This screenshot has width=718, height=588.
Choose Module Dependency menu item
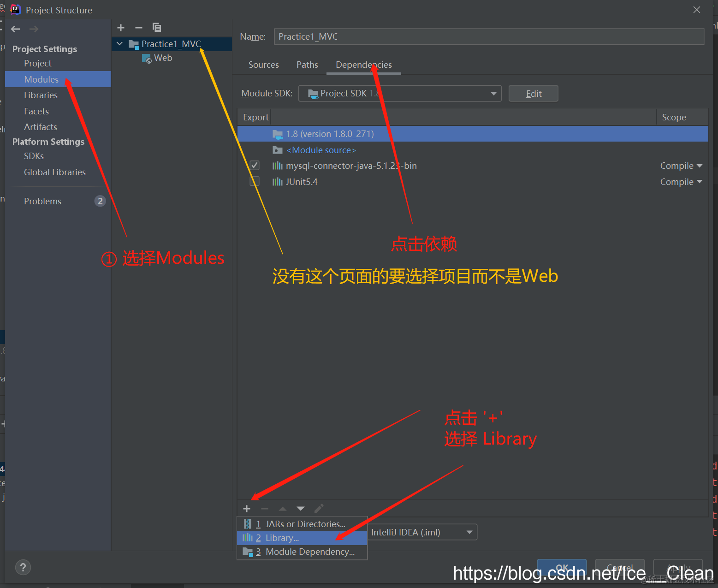pos(302,552)
